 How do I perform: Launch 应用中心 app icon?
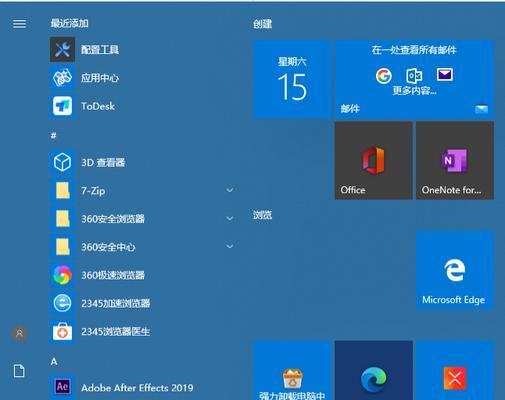coord(62,78)
